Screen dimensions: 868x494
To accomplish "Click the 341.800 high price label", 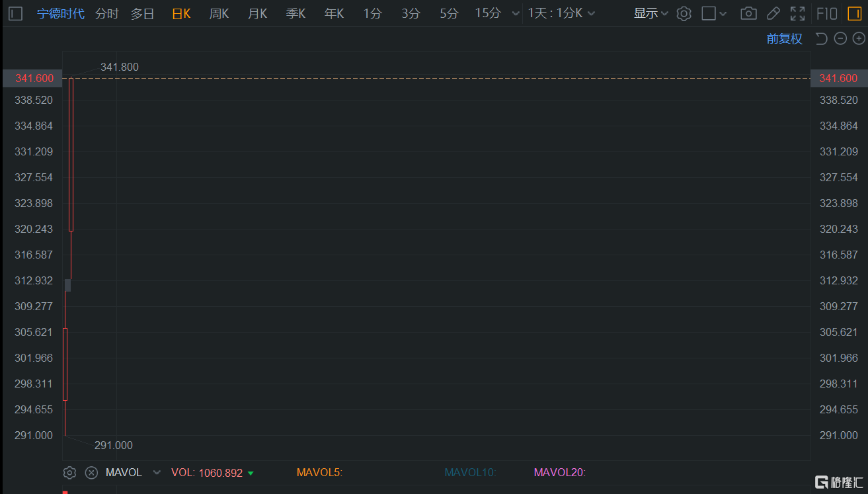I will [120, 67].
